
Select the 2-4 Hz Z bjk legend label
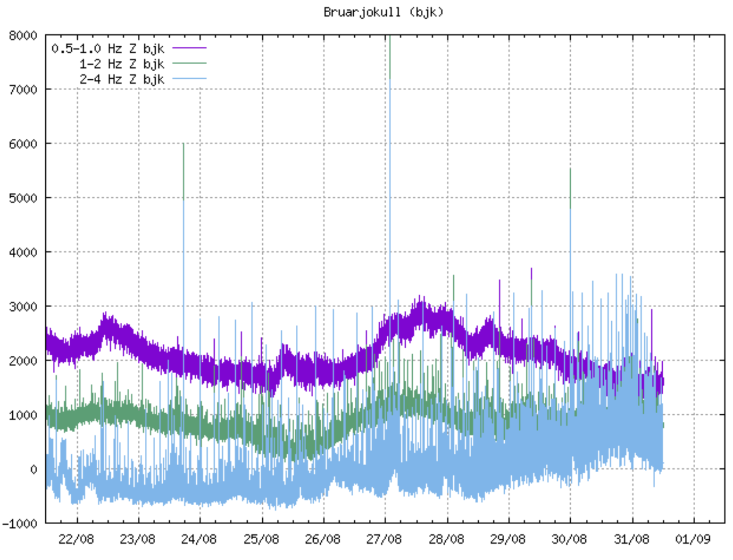tap(122, 79)
